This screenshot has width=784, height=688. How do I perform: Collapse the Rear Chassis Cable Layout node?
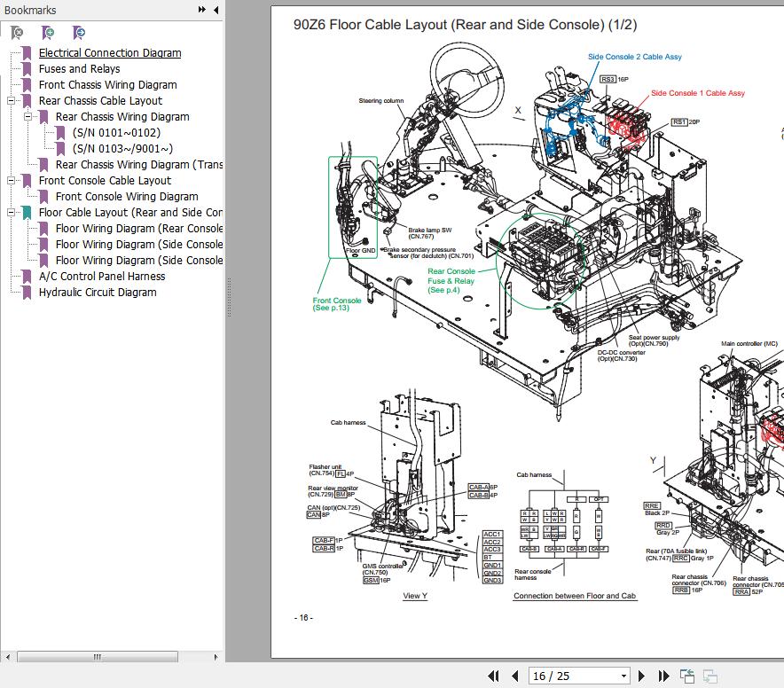point(12,101)
